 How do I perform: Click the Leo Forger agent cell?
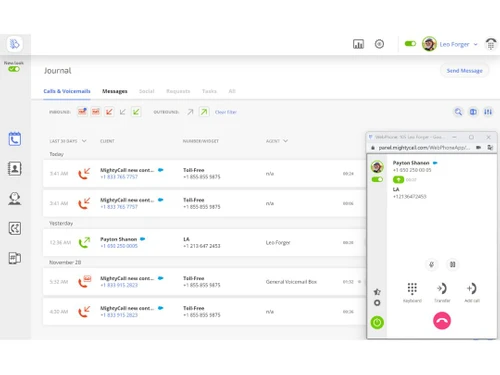click(278, 242)
